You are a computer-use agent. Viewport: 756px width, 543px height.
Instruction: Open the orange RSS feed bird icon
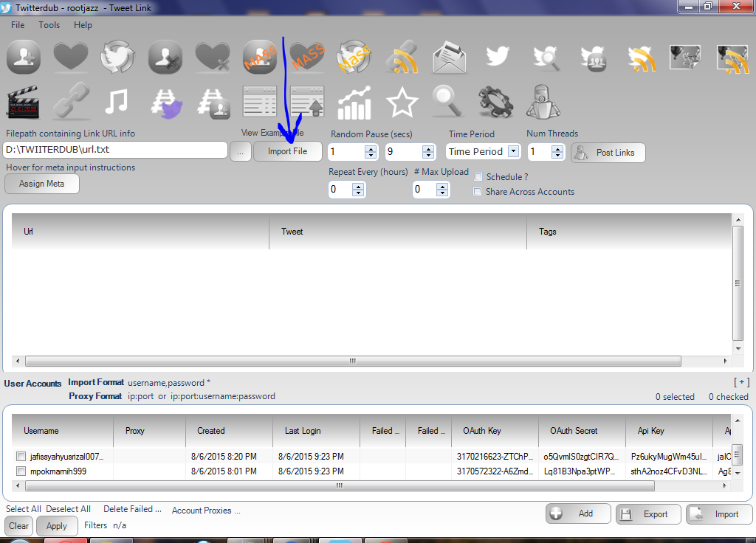642,58
